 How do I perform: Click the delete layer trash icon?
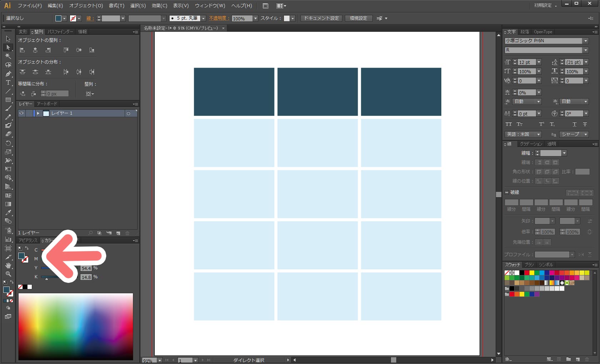click(x=128, y=233)
